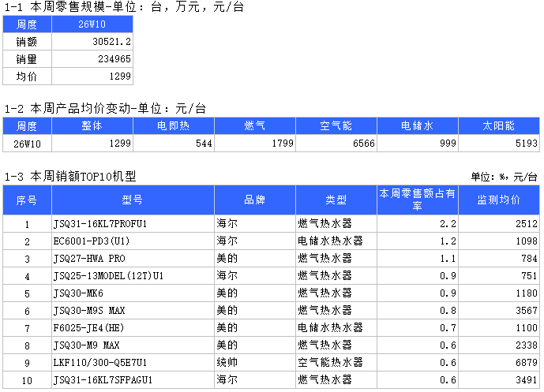Image resolution: width=544 pixels, height=392 pixels.
Task: Click the 空气能热水器 type cell
Action: coord(336,363)
